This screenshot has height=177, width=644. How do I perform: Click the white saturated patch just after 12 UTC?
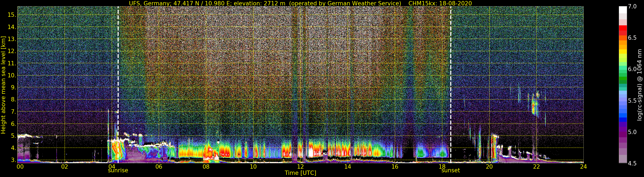(x=311, y=153)
